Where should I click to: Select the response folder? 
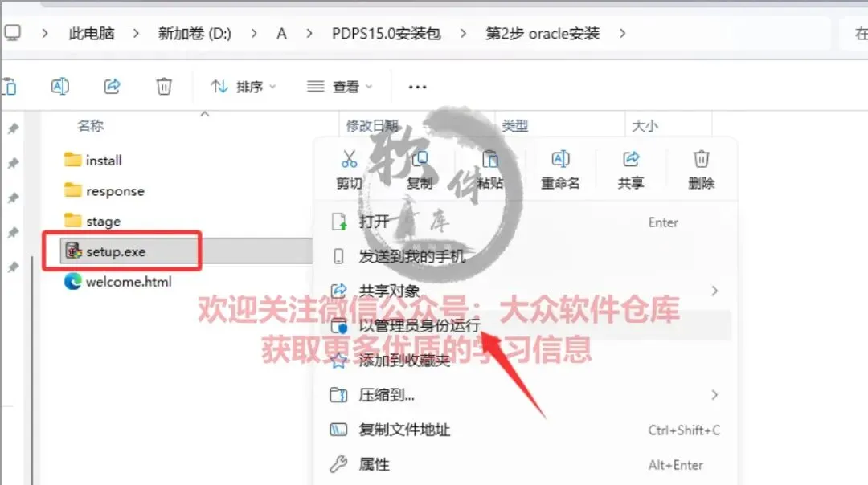[x=104, y=191]
